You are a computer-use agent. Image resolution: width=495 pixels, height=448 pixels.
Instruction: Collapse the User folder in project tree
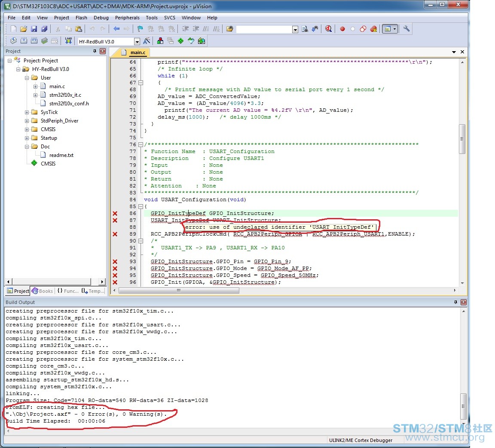27,78
